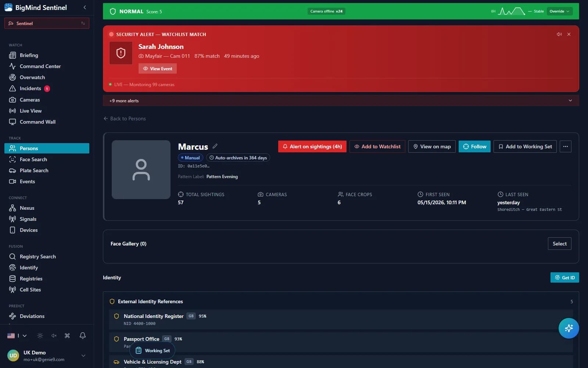
Task: Open the language flag selector
Action: (17, 336)
